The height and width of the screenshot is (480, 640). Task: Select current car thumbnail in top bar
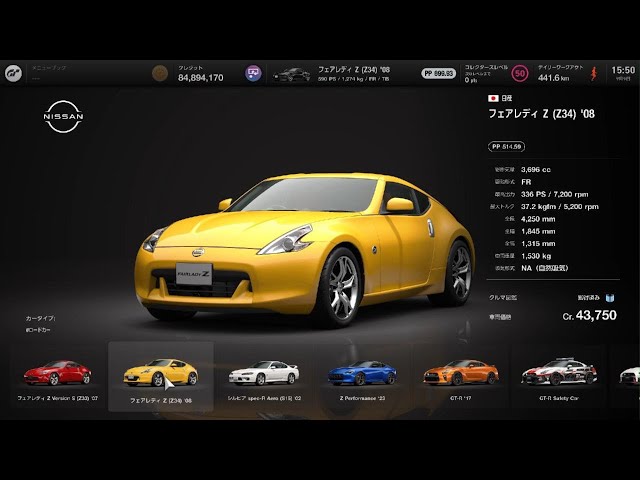(291, 75)
